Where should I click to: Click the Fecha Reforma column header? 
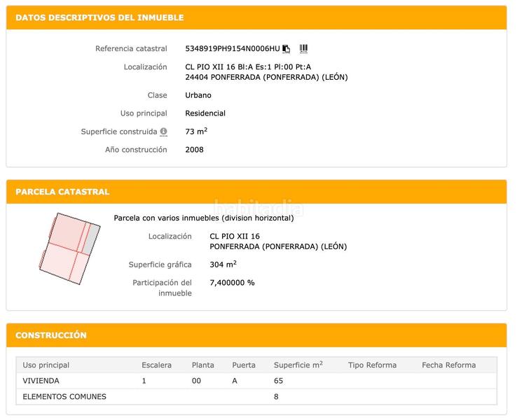[x=448, y=365]
